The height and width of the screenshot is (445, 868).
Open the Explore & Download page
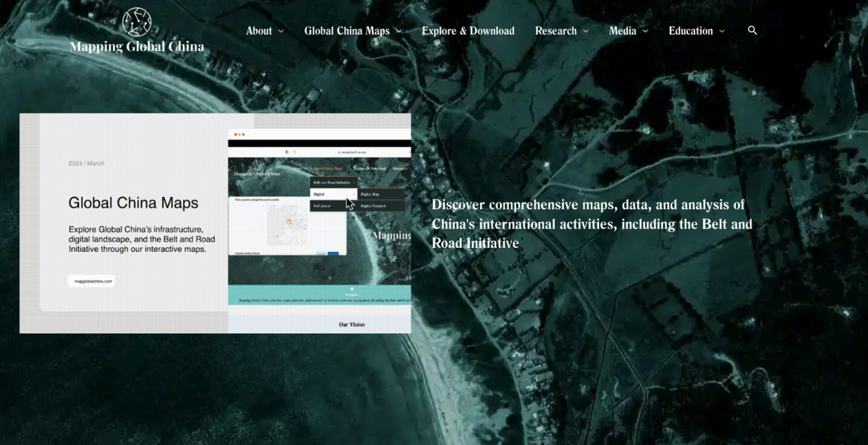[468, 31]
